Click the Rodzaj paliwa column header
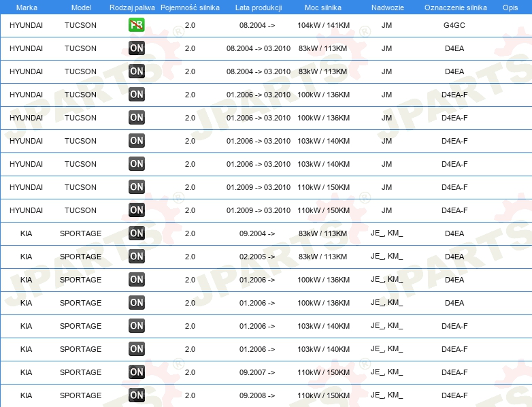 pos(132,7)
